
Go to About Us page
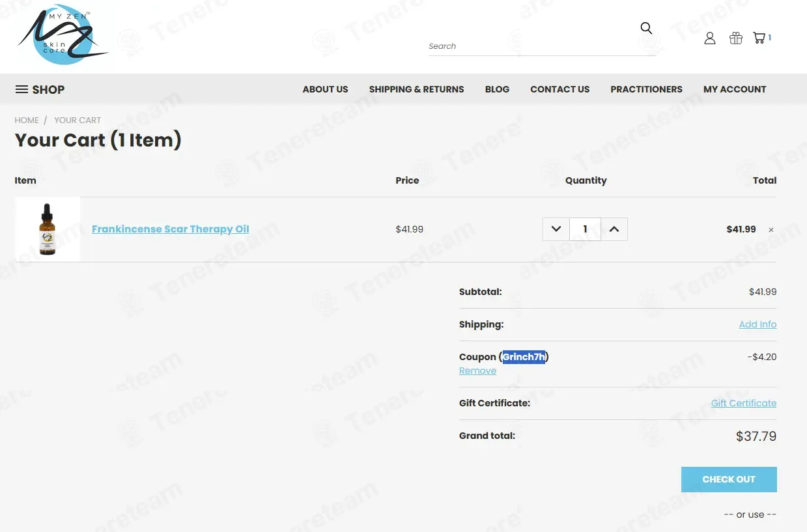coord(325,89)
